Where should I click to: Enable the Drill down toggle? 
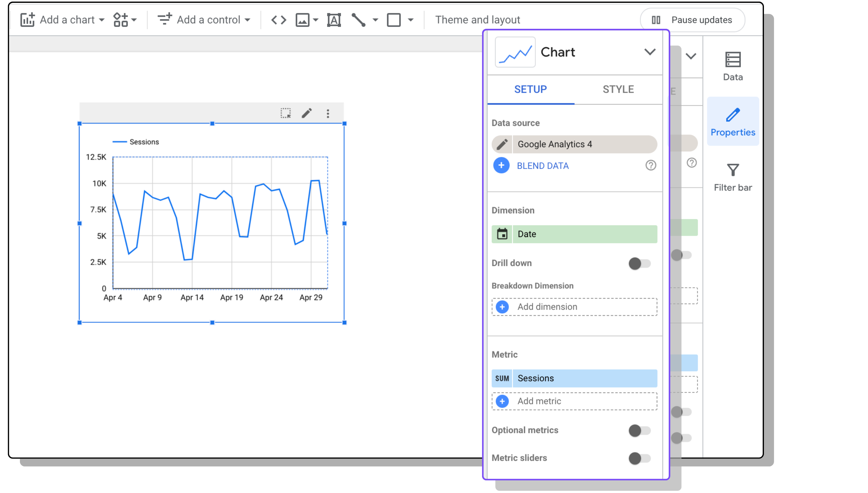(x=639, y=264)
